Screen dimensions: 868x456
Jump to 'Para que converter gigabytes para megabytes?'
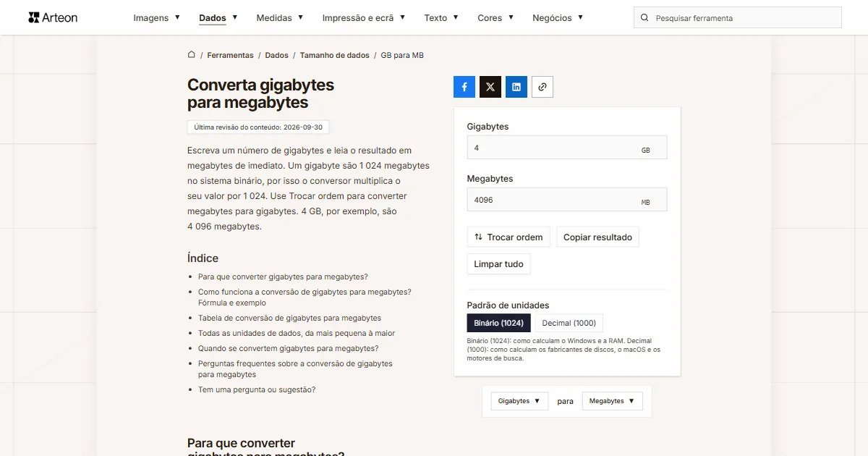coord(283,276)
